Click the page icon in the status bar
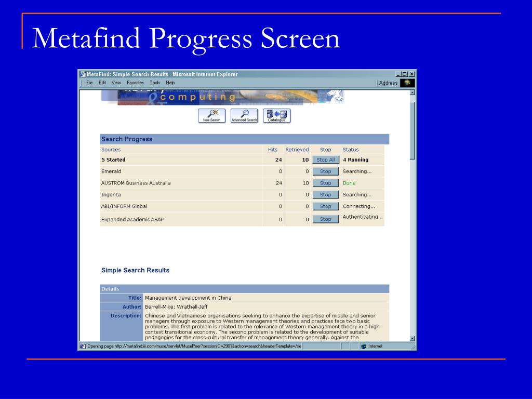 point(83,347)
